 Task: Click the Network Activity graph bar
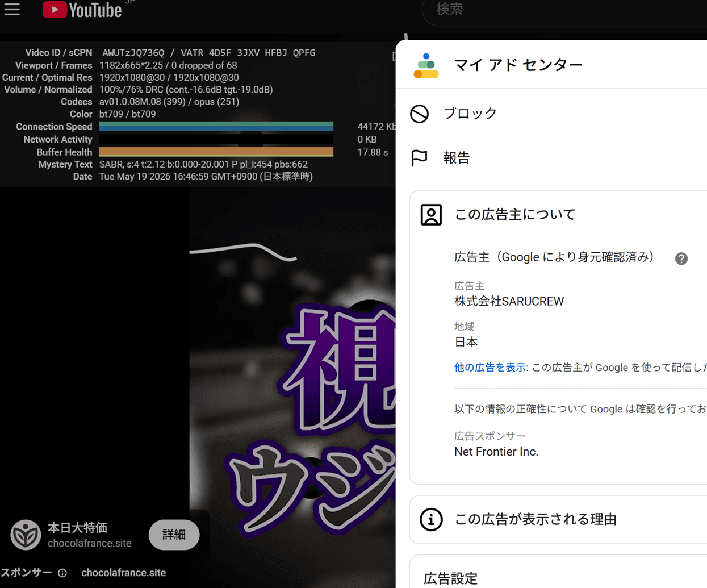point(216,139)
